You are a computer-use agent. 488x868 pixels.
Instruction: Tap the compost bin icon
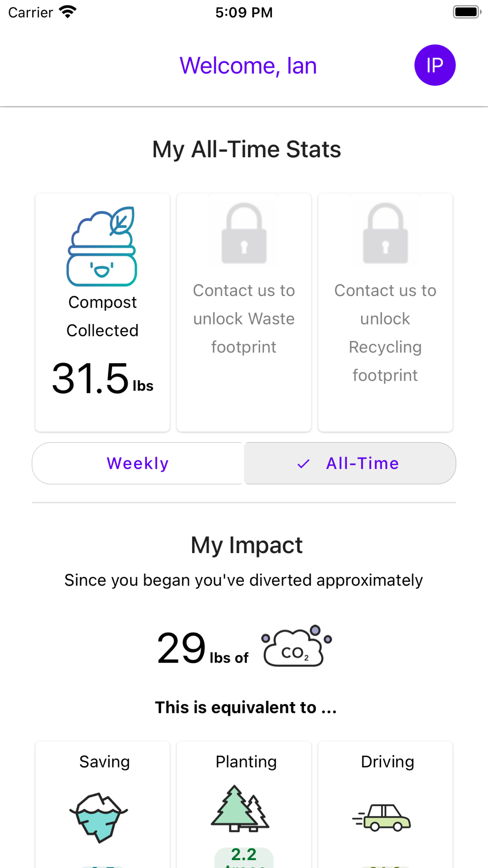point(102,247)
